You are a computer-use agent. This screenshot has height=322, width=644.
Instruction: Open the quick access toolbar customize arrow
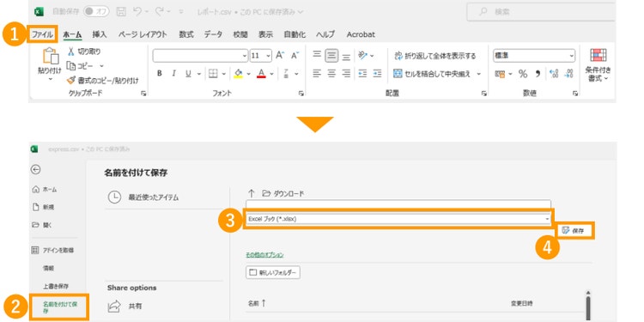coord(180,12)
